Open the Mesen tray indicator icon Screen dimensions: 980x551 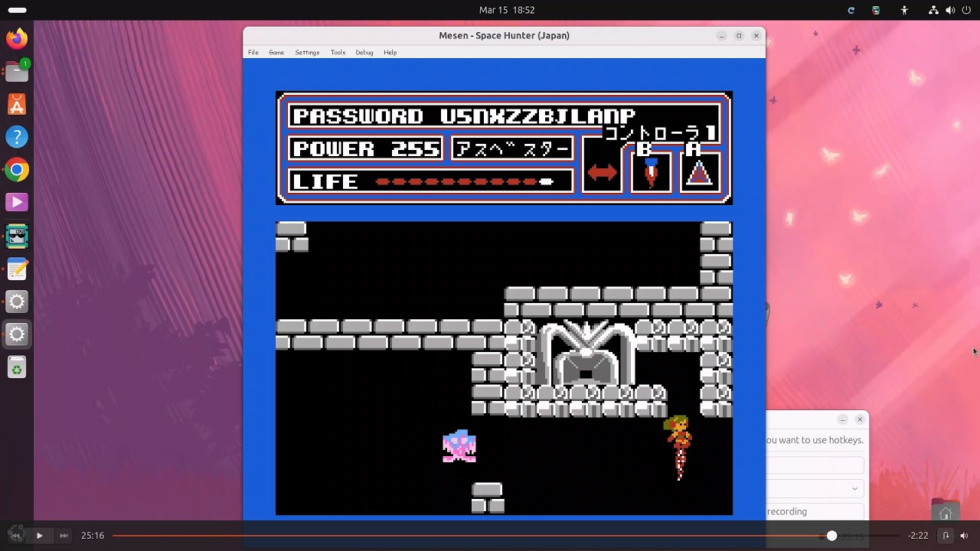[x=876, y=10]
